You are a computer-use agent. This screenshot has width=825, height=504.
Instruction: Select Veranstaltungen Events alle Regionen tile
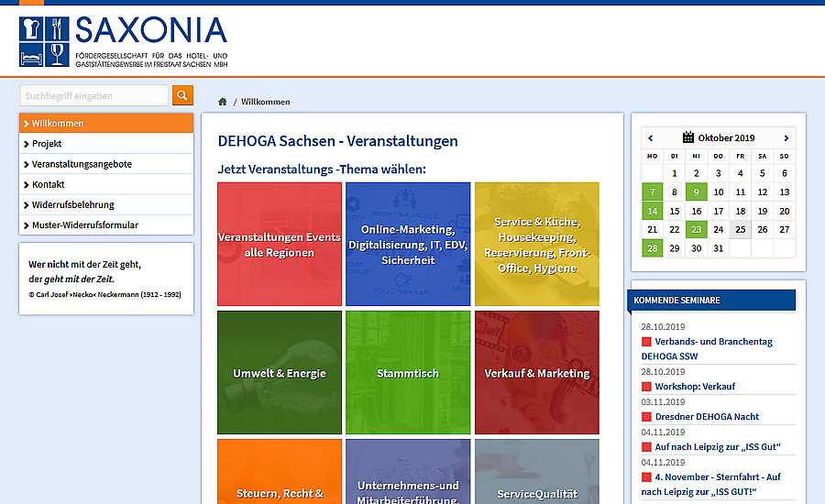pyautogui.click(x=280, y=244)
